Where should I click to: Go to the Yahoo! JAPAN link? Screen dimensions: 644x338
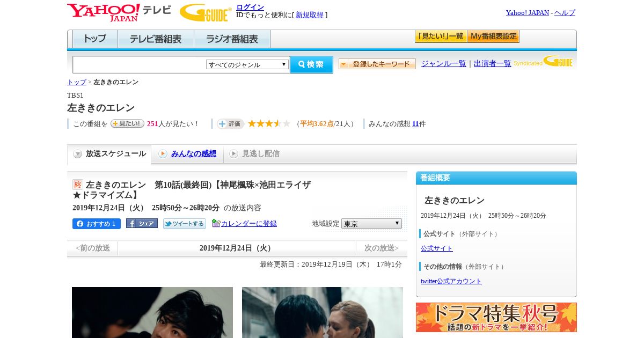click(528, 13)
